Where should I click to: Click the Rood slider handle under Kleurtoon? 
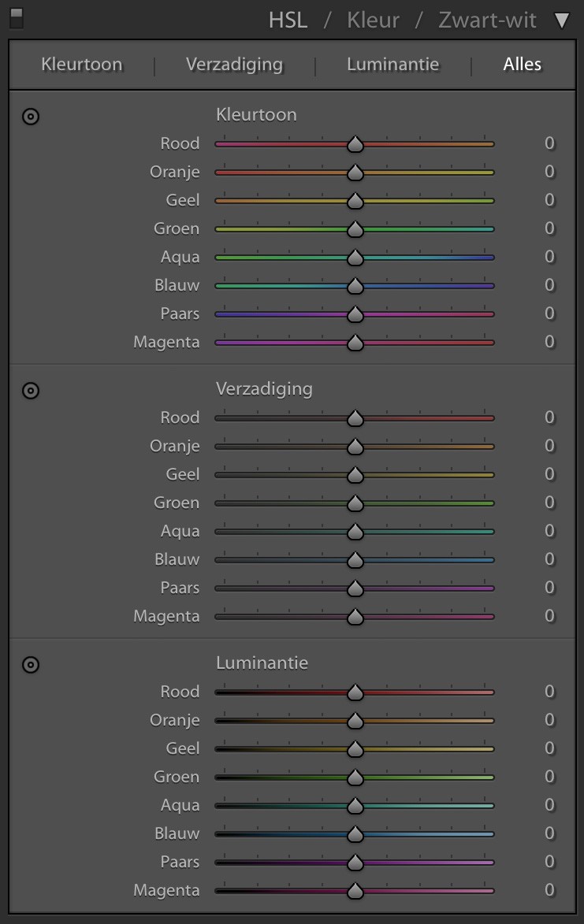[355, 143]
